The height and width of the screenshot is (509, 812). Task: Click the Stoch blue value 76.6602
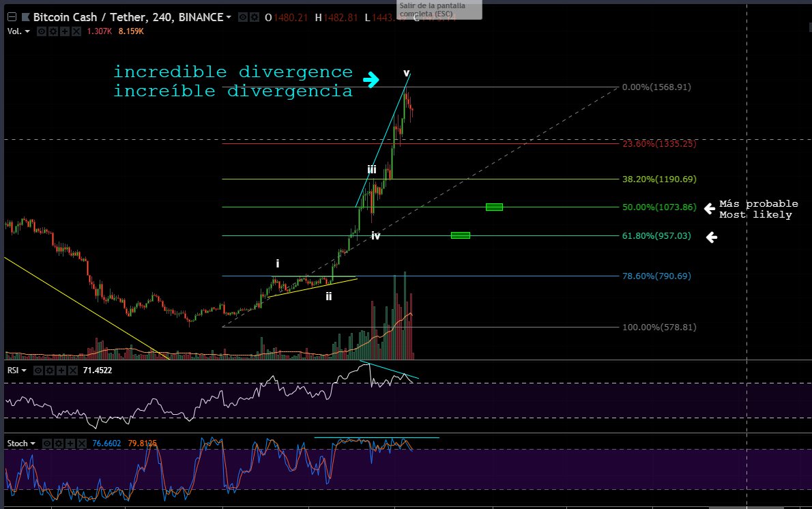point(106,443)
